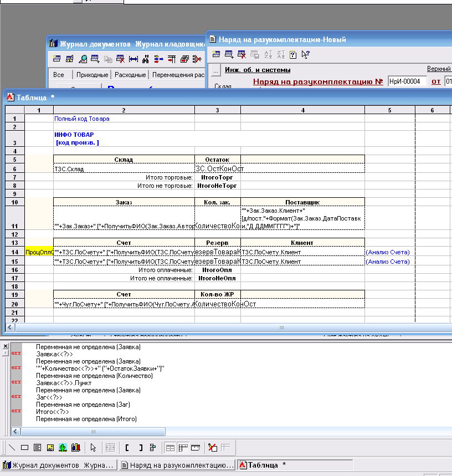Image resolution: width=452 pixels, height=476 pixels.
Task: Open the Расходные tab
Action: pos(130,75)
